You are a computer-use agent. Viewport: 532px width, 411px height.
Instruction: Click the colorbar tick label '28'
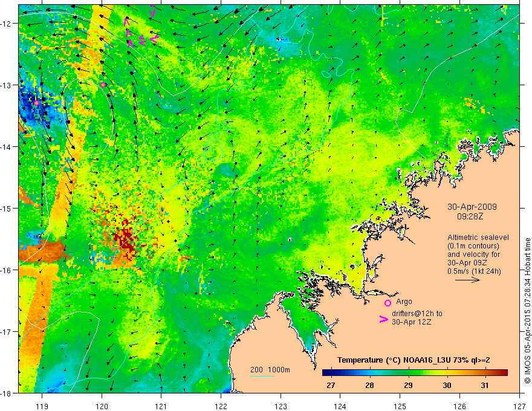[369, 386]
